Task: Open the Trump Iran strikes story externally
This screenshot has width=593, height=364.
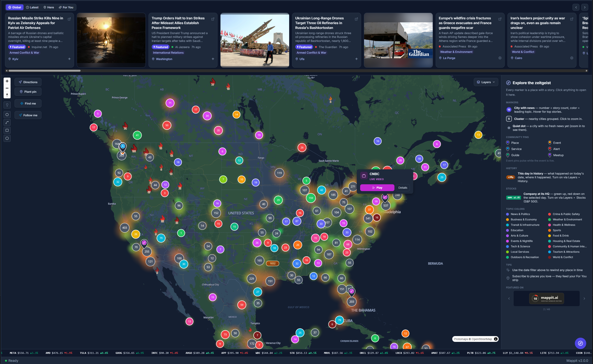Action: coord(213,19)
